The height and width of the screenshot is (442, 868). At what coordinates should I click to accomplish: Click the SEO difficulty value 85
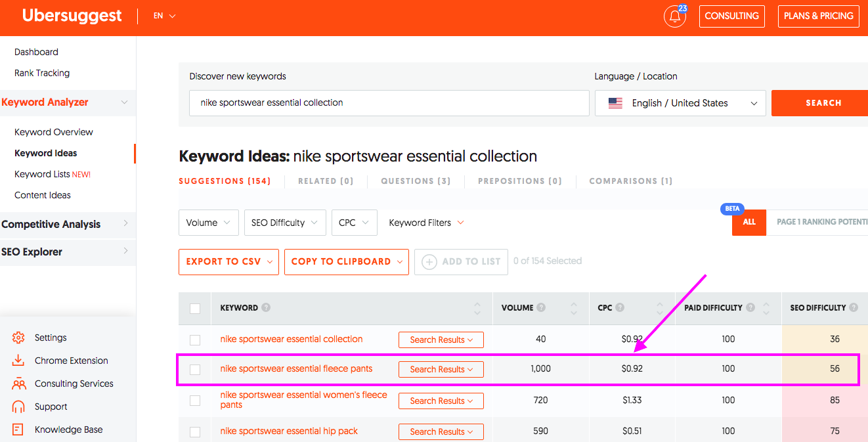point(835,400)
